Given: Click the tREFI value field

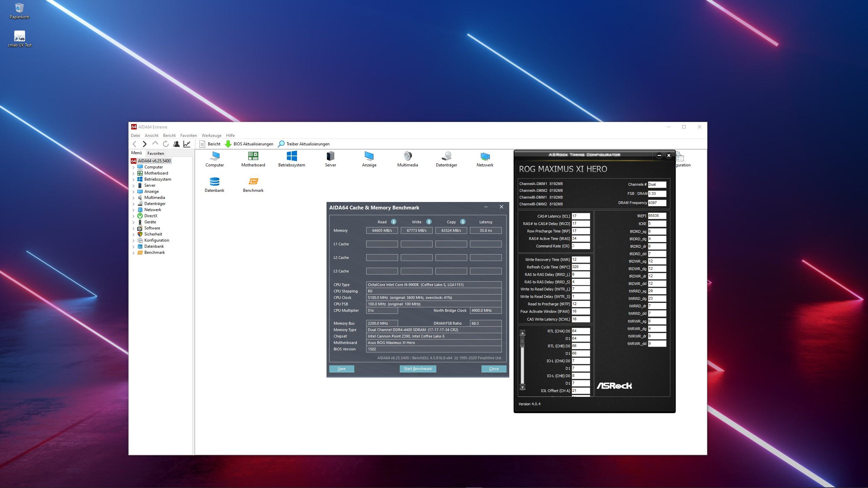Looking at the screenshot, I should (657, 216).
